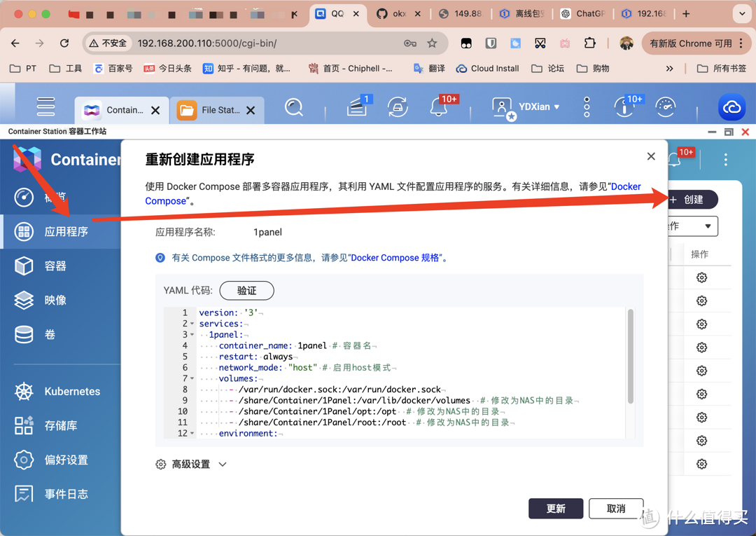Select 容器 in the left sidebar
Viewport: 756px width, 536px height.
click(x=55, y=266)
